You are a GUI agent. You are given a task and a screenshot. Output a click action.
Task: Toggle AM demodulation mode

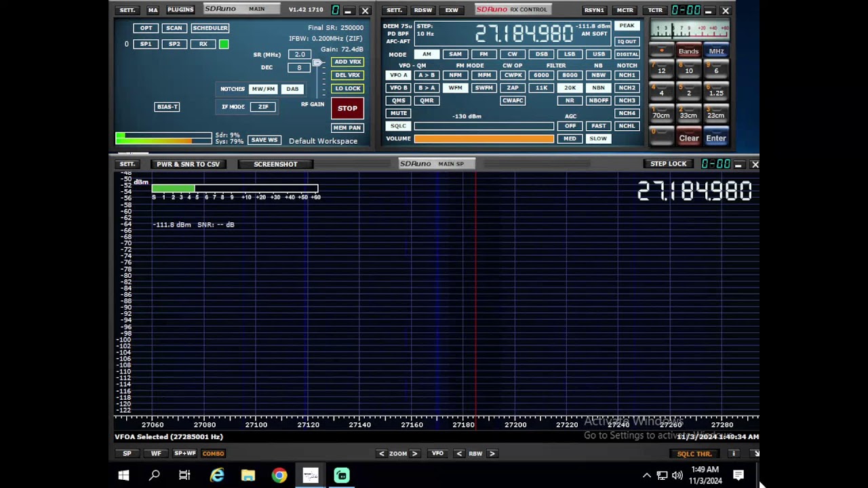click(x=427, y=54)
